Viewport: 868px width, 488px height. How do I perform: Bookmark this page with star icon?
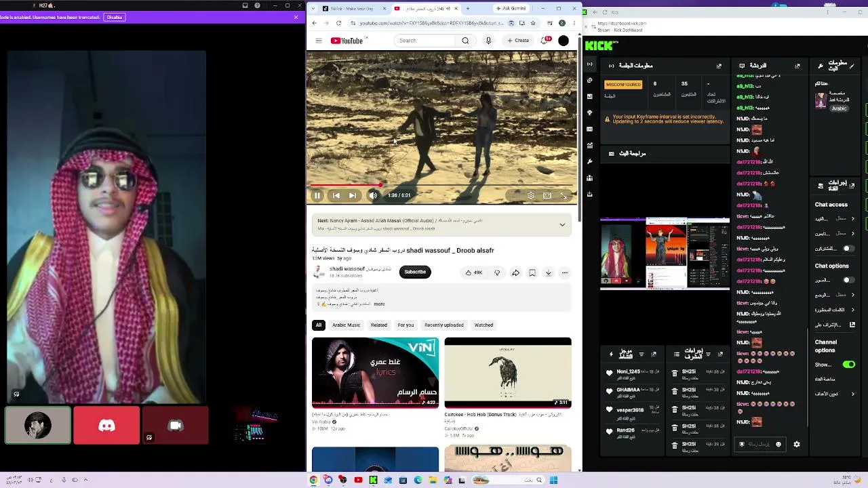533,23
